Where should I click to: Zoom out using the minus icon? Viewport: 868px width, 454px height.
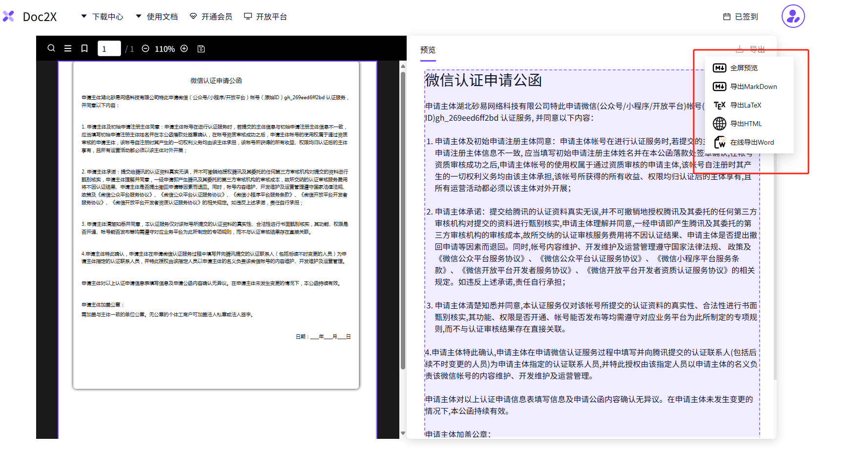pyautogui.click(x=145, y=48)
